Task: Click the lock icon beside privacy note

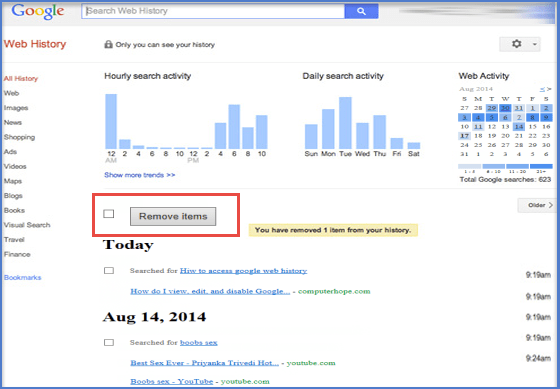Action: [x=108, y=44]
